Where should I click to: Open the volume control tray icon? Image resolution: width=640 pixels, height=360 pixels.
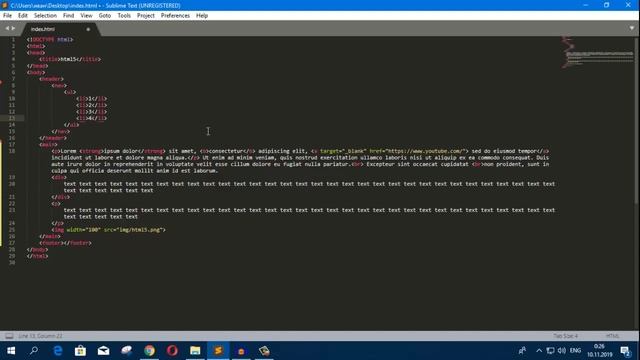click(562, 351)
